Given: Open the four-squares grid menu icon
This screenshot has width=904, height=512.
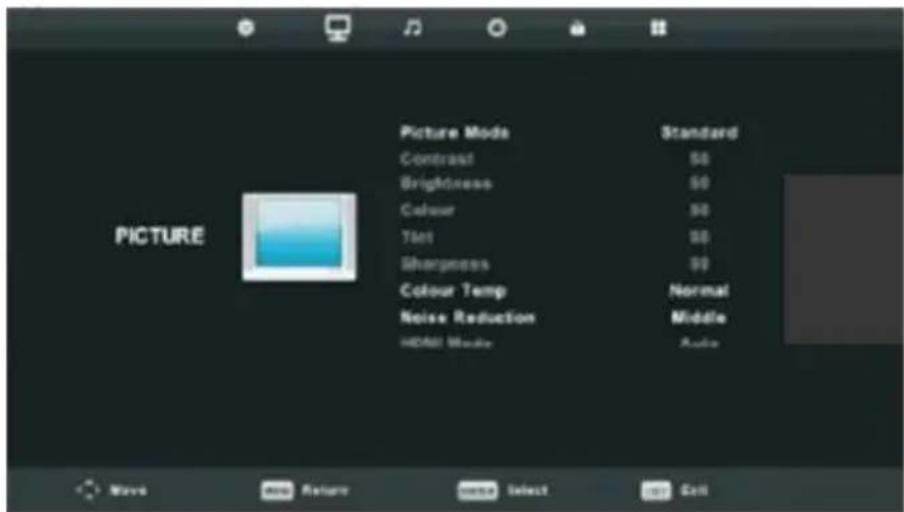Looking at the screenshot, I should [658, 28].
